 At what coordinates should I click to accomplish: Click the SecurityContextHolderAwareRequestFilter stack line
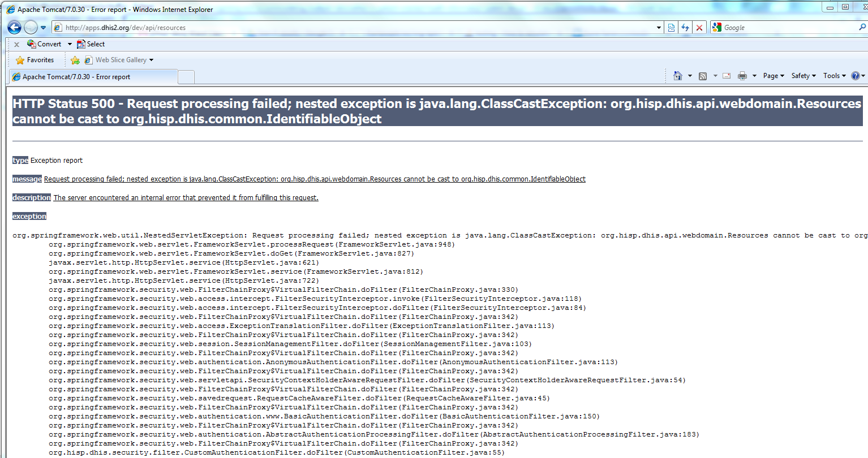click(367, 380)
